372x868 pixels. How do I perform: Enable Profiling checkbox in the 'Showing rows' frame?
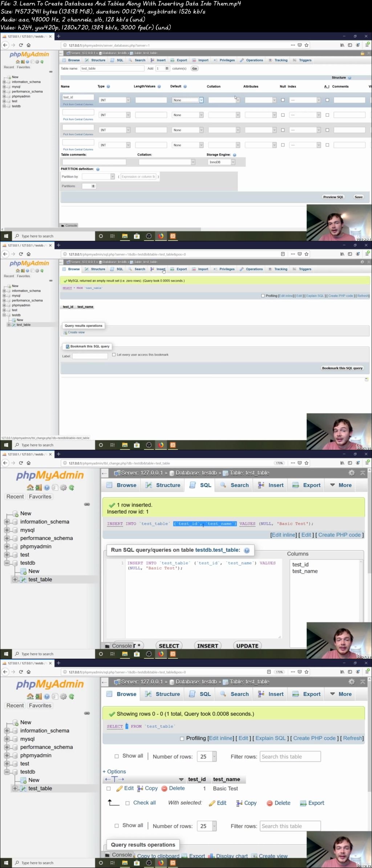pyautogui.click(x=182, y=739)
